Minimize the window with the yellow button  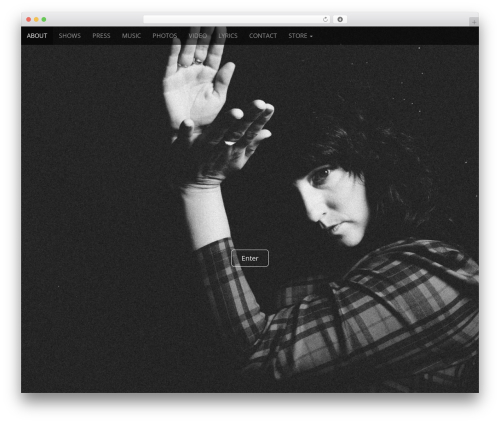pyautogui.click(x=36, y=19)
